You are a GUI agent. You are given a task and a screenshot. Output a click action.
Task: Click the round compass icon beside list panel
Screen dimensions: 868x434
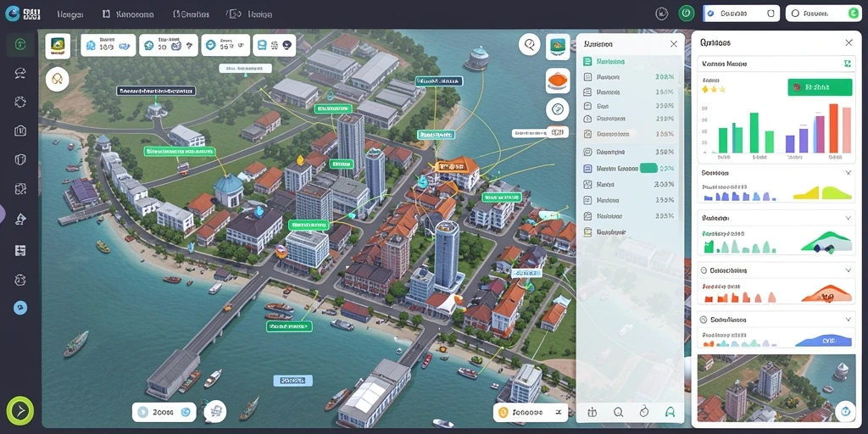(558, 109)
